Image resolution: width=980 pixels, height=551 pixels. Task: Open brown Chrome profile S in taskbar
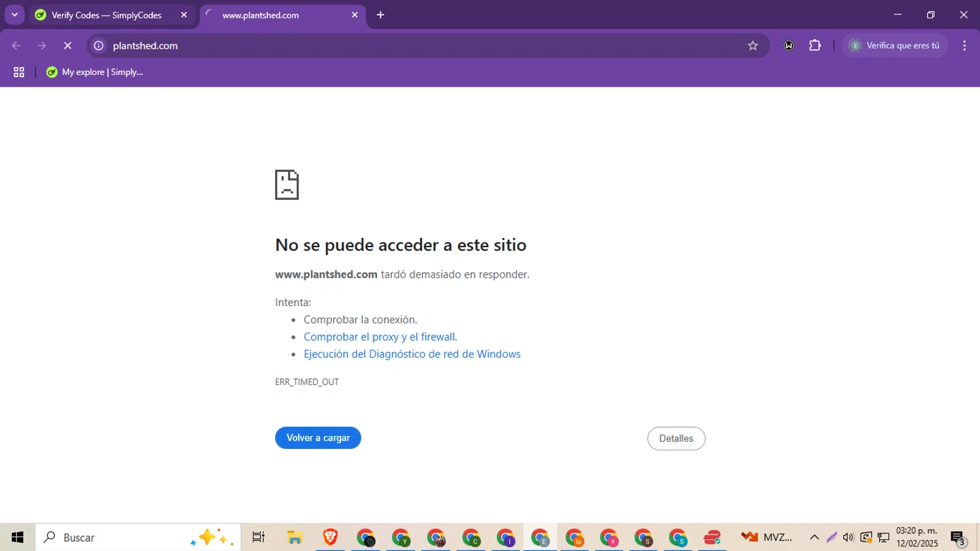pyautogui.click(x=644, y=538)
